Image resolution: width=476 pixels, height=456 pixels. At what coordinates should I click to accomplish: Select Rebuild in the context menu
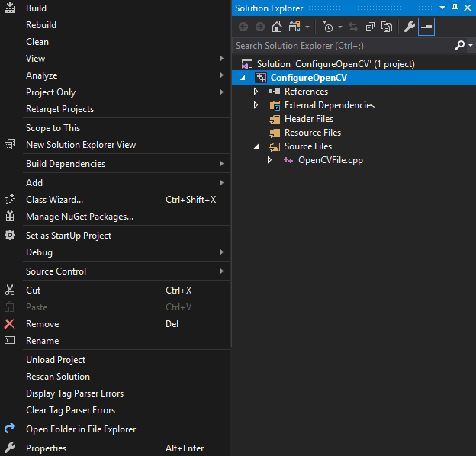[41, 25]
